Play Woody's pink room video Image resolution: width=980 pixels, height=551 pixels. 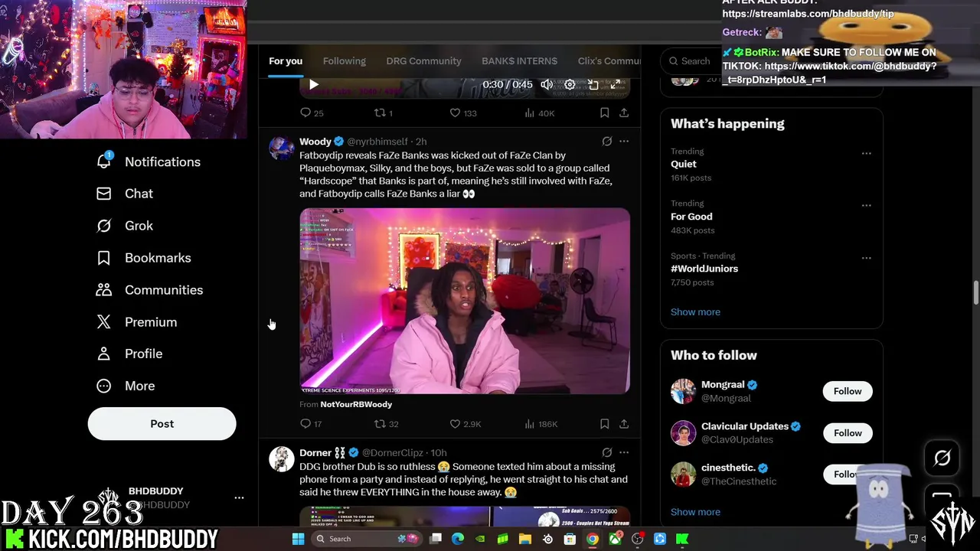pos(465,301)
